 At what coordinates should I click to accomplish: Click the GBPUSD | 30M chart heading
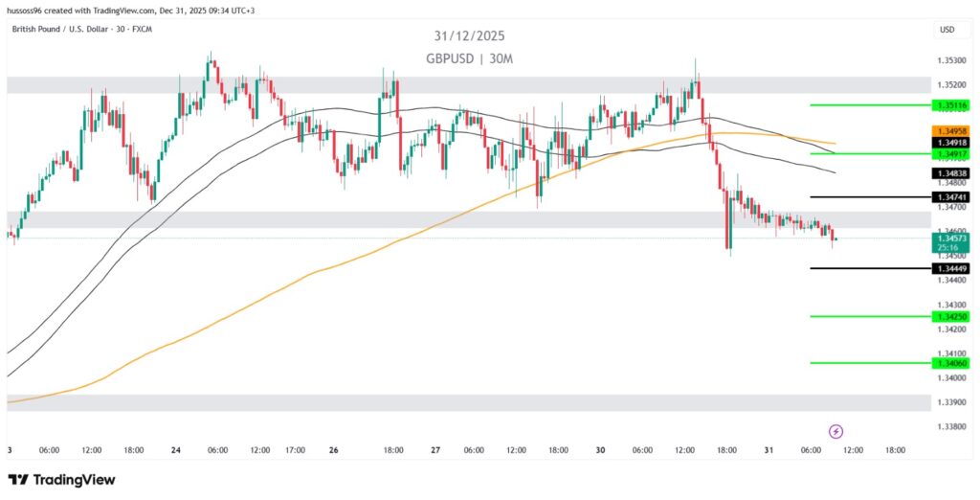click(470, 58)
